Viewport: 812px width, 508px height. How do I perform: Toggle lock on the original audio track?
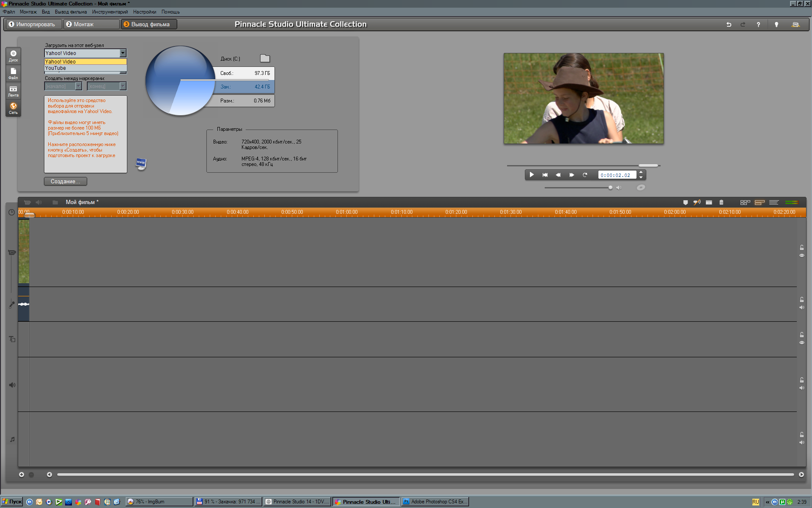click(x=801, y=300)
